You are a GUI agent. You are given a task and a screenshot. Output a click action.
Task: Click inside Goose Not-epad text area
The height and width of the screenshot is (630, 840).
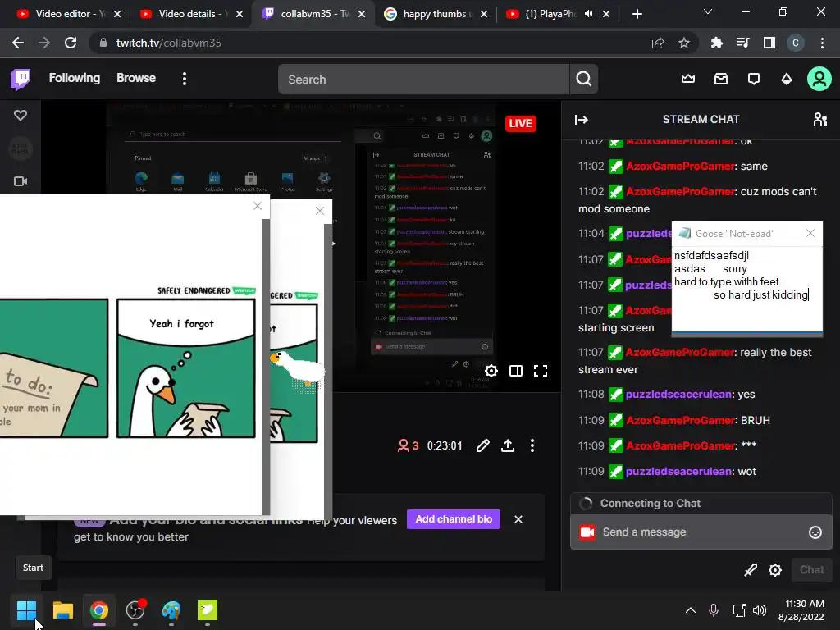pyautogui.click(x=746, y=290)
